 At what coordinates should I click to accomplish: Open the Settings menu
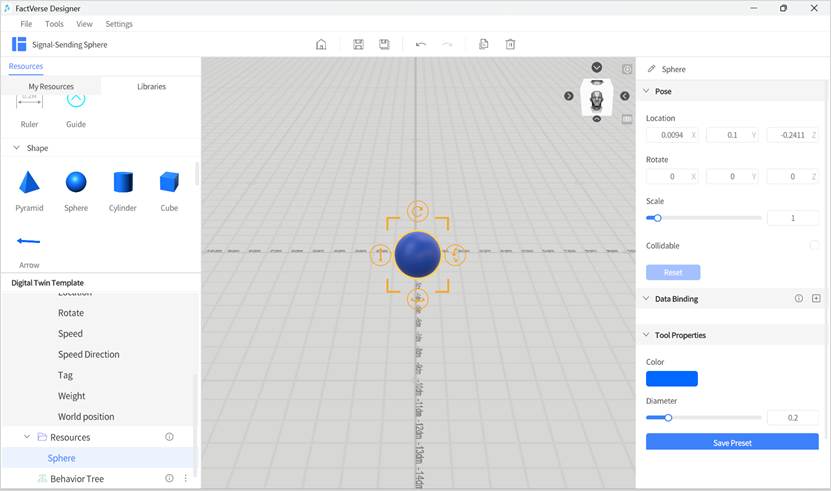119,24
